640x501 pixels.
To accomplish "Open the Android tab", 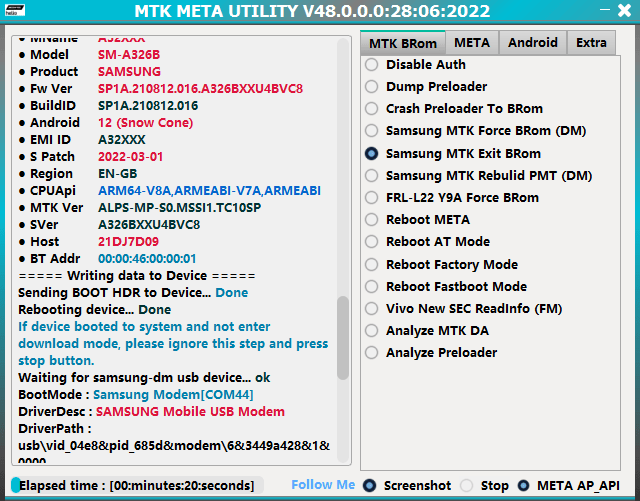I will [533, 43].
